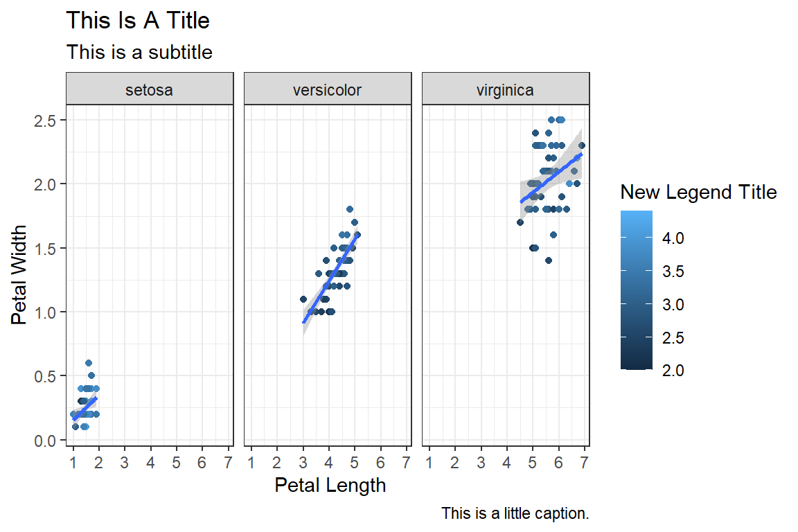Click the 2.5 tick label on y-axis
The width and height of the screenshot is (798, 532).
click(46, 121)
